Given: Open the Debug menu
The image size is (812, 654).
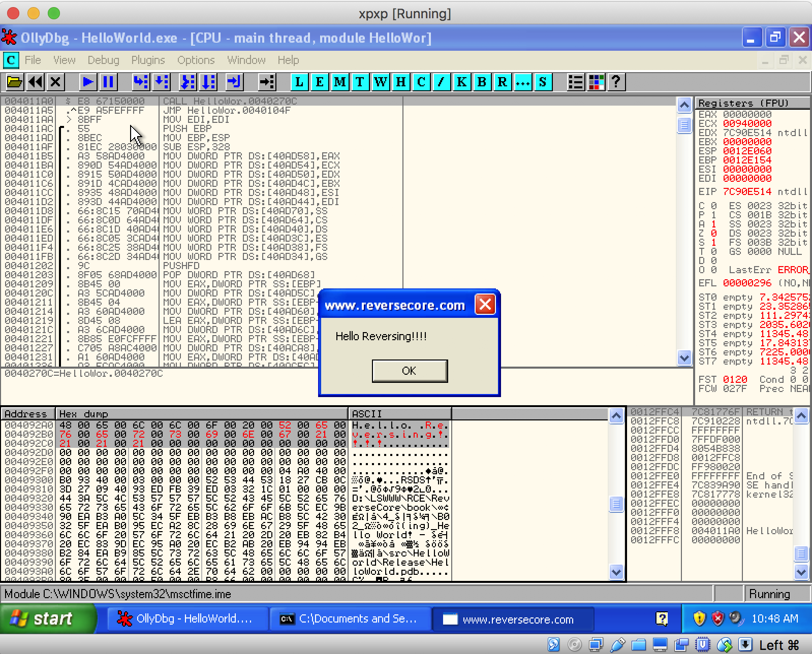Looking at the screenshot, I should pyautogui.click(x=103, y=60).
